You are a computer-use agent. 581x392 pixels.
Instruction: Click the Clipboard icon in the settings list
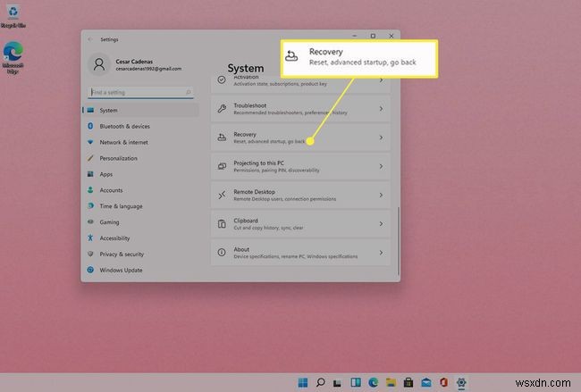pyautogui.click(x=222, y=223)
